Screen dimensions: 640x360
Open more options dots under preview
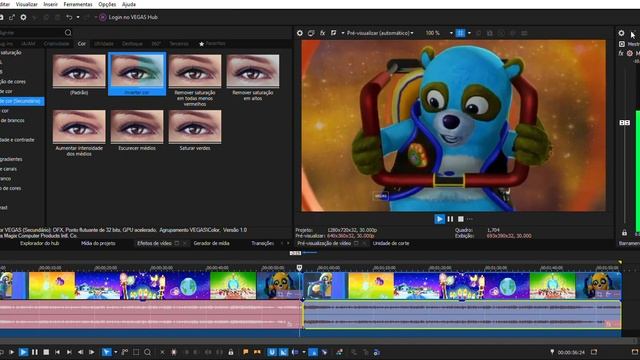(470, 219)
